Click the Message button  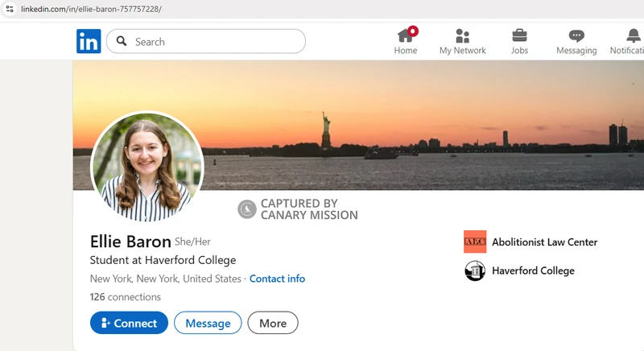click(208, 323)
